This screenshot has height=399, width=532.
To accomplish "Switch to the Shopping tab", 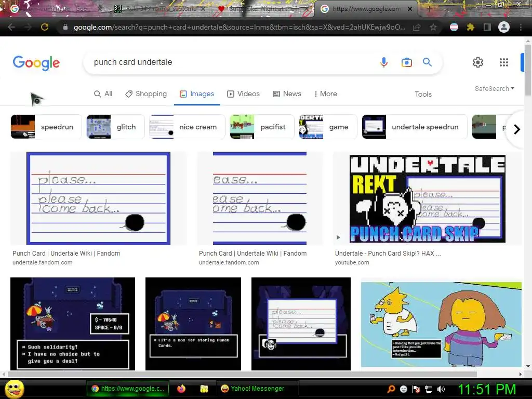I will click(x=146, y=94).
